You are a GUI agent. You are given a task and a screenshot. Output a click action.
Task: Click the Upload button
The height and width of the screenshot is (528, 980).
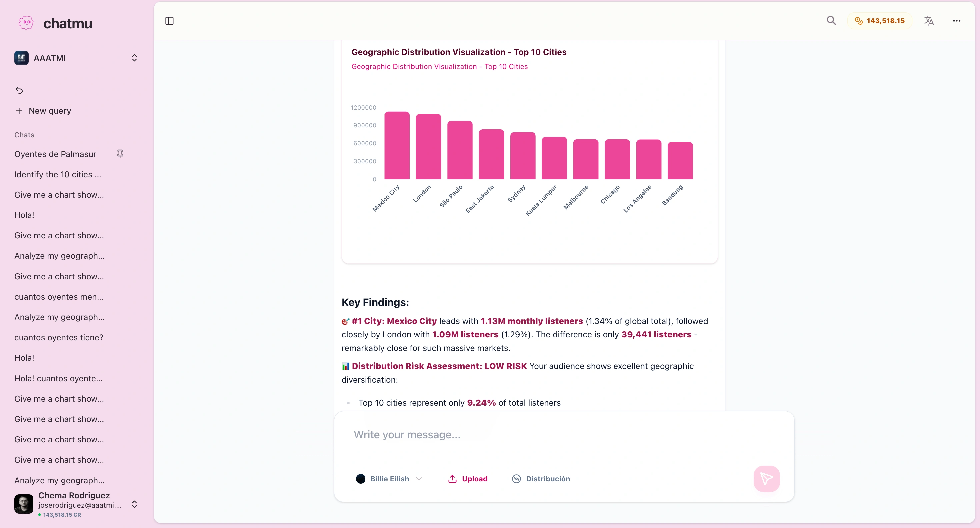pyautogui.click(x=468, y=479)
